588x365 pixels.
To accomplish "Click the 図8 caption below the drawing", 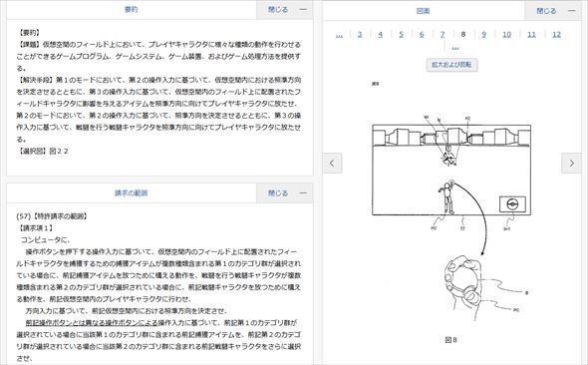I will pyautogui.click(x=450, y=340).
